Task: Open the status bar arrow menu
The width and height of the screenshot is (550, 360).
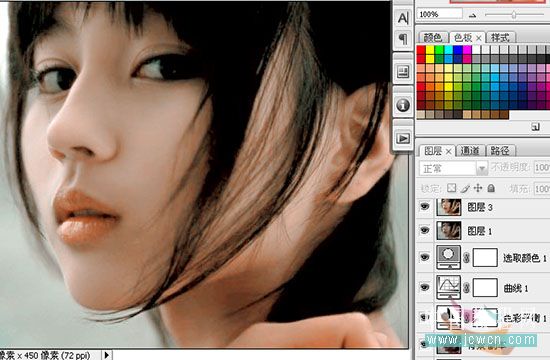Action: pos(107,355)
